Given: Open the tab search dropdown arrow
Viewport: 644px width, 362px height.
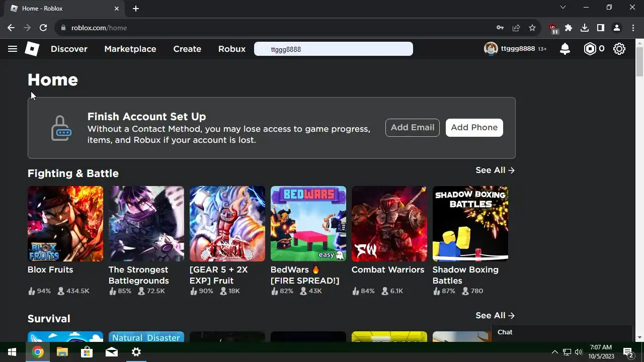Looking at the screenshot, I should click(x=563, y=8).
